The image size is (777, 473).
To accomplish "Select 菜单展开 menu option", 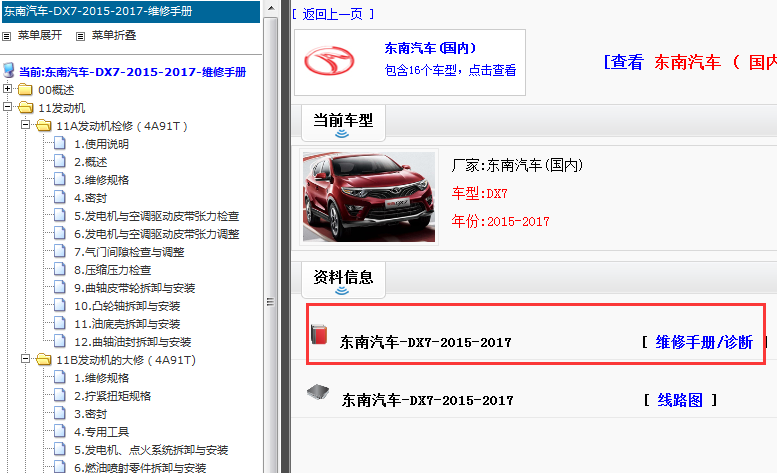I will click(40, 35).
